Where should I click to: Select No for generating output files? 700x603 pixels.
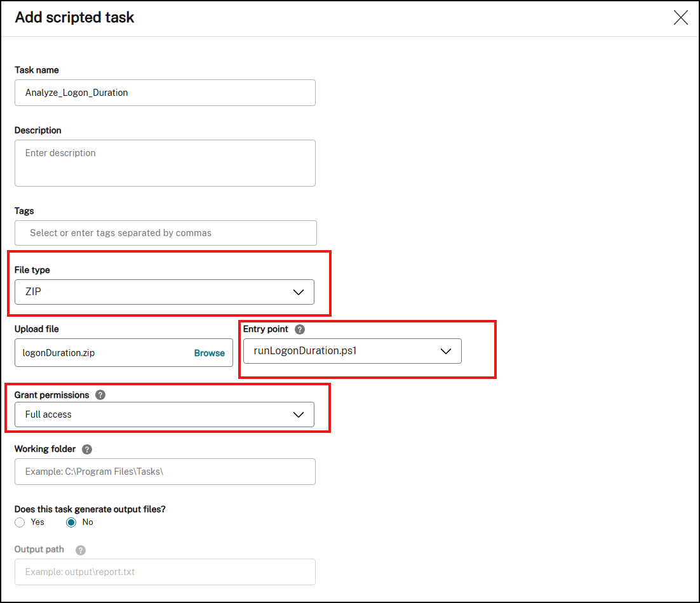point(71,522)
